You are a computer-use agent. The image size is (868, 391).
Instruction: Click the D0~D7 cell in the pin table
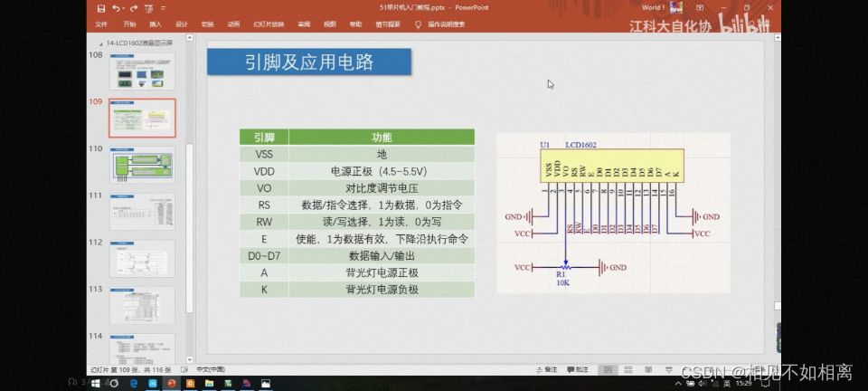coord(264,256)
